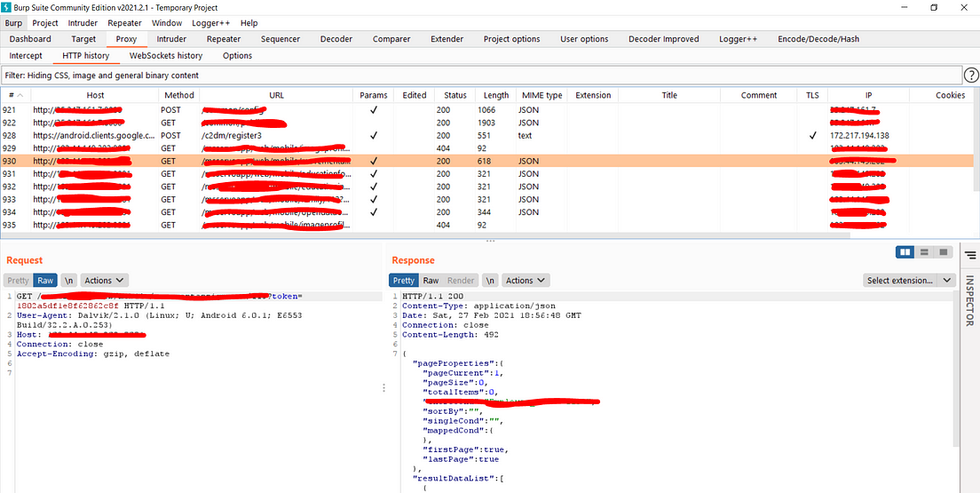
Task: Select the side-by-side layout view icon
Action: pos(905,251)
